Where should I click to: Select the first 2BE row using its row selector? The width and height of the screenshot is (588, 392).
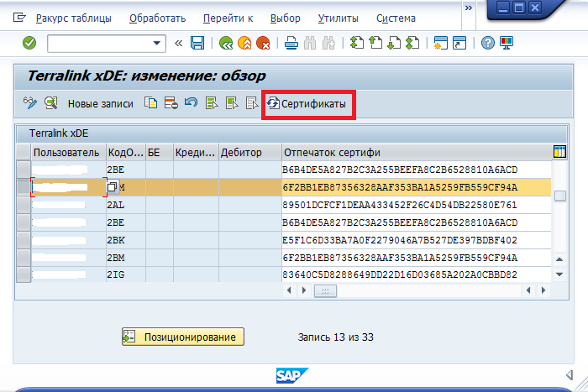[24, 170]
